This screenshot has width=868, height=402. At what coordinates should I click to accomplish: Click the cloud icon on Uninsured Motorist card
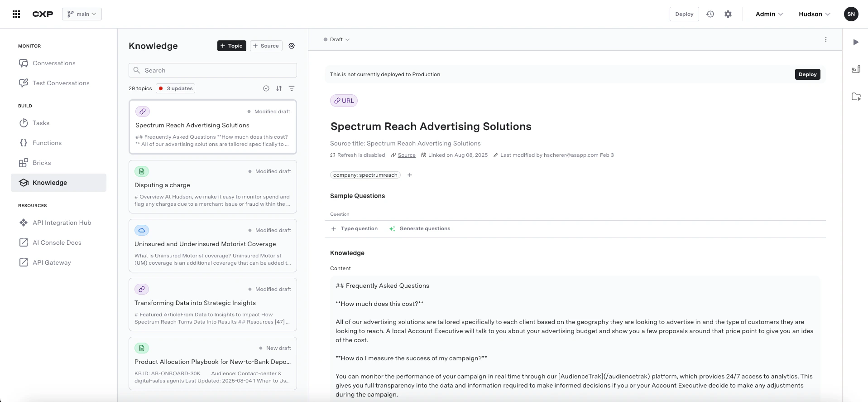coord(142,230)
